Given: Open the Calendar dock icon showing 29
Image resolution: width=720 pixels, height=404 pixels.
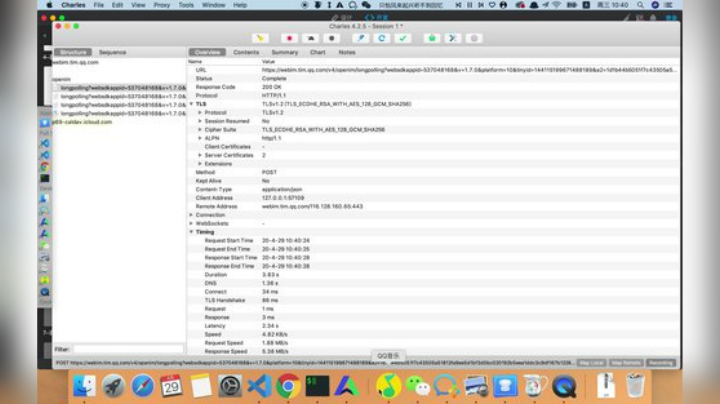Looking at the screenshot, I should (171, 386).
